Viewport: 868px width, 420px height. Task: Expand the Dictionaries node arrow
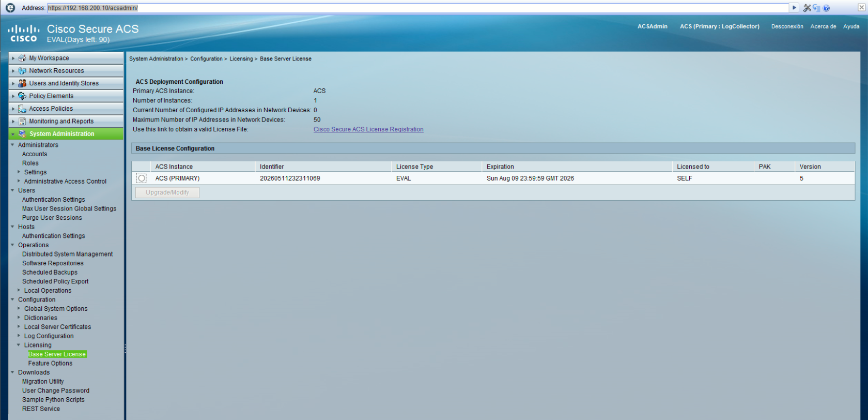click(x=19, y=318)
